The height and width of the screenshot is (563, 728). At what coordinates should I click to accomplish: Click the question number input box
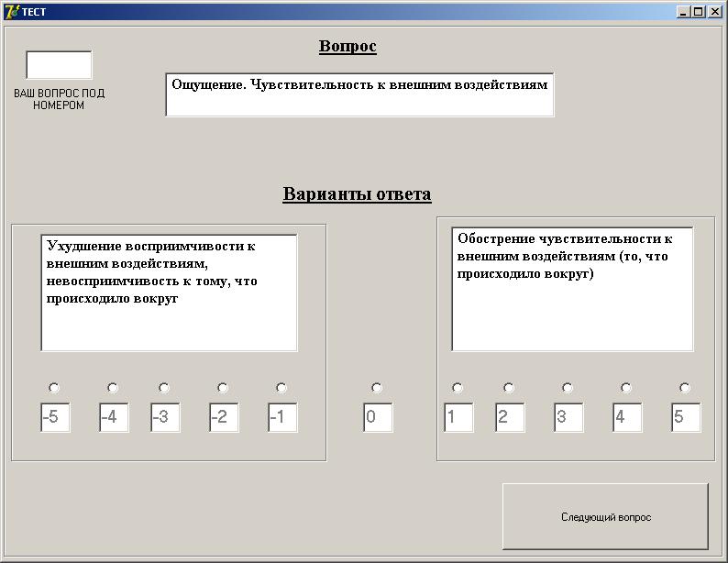59,65
